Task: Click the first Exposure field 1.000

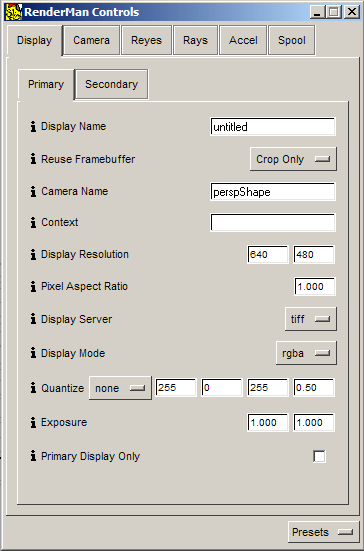Action: [268, 422]
